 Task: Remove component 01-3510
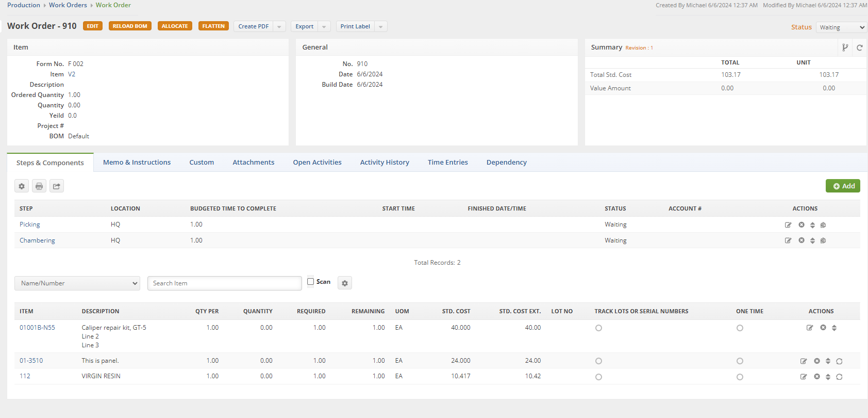pyautogui.click(x=817, y=361)
